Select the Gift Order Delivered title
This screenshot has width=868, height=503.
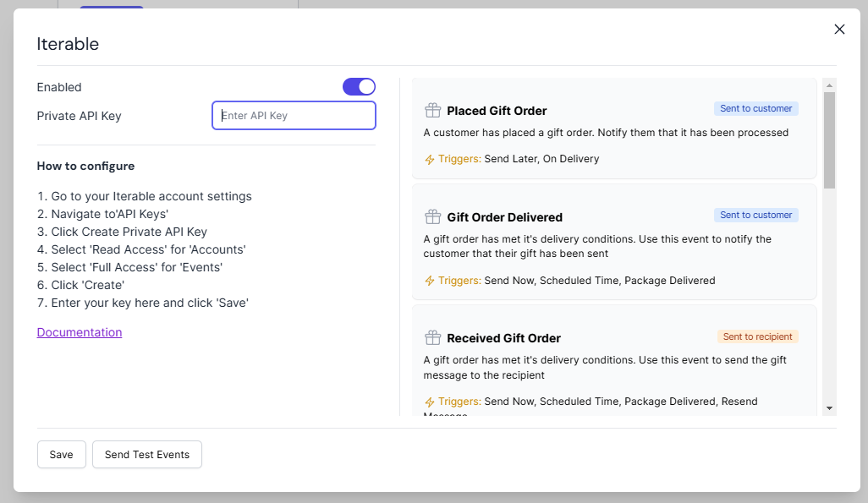504,217
